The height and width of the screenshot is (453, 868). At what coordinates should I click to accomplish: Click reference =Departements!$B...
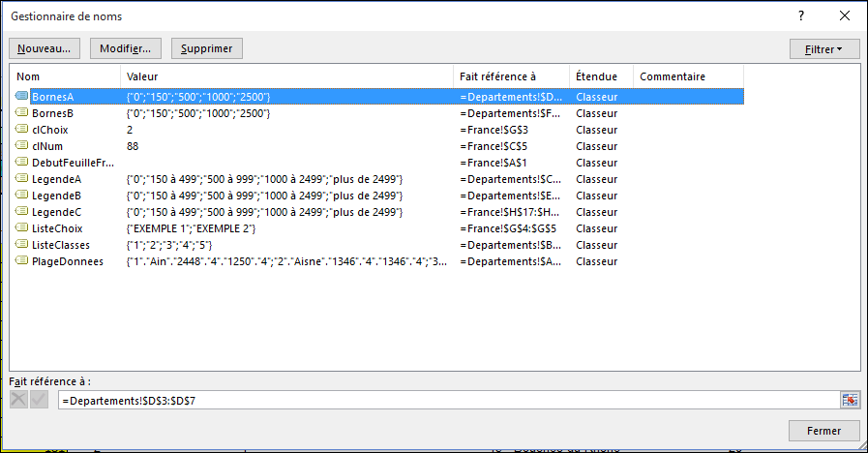(x=510, y=245)
